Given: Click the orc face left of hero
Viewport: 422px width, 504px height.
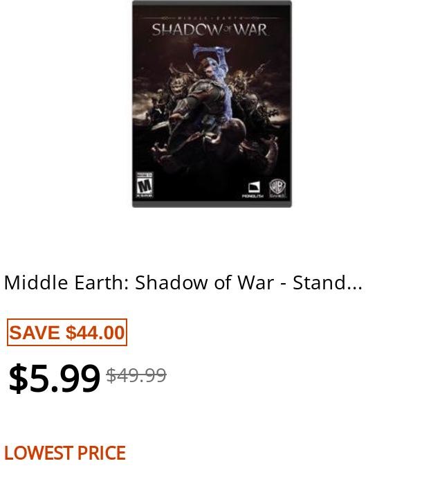Looking at the screenshot, I should [178, 84].
